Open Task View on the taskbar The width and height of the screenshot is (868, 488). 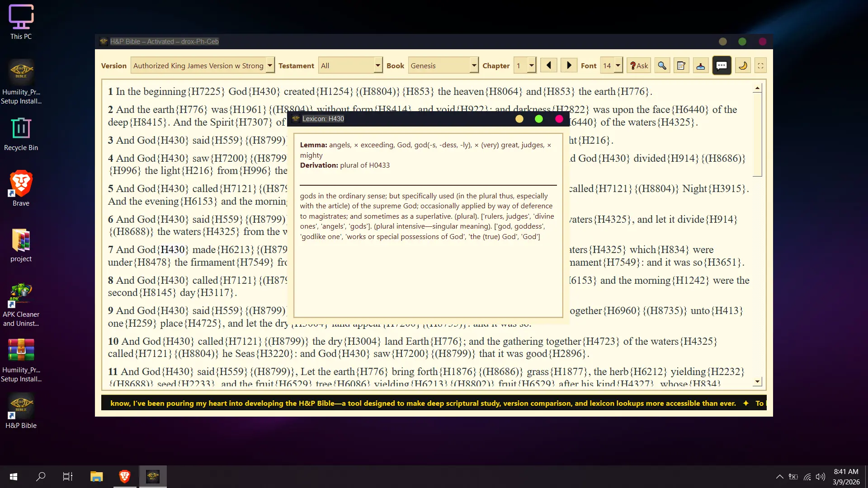click(68, 477)
